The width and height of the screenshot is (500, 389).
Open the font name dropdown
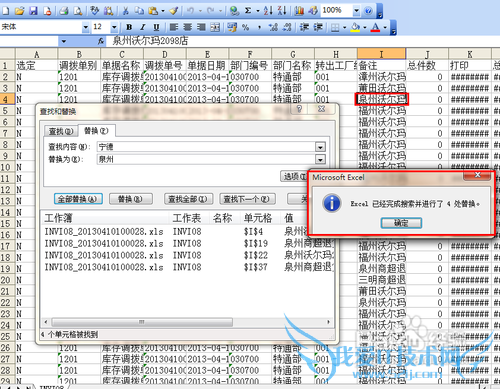point(86,27)
